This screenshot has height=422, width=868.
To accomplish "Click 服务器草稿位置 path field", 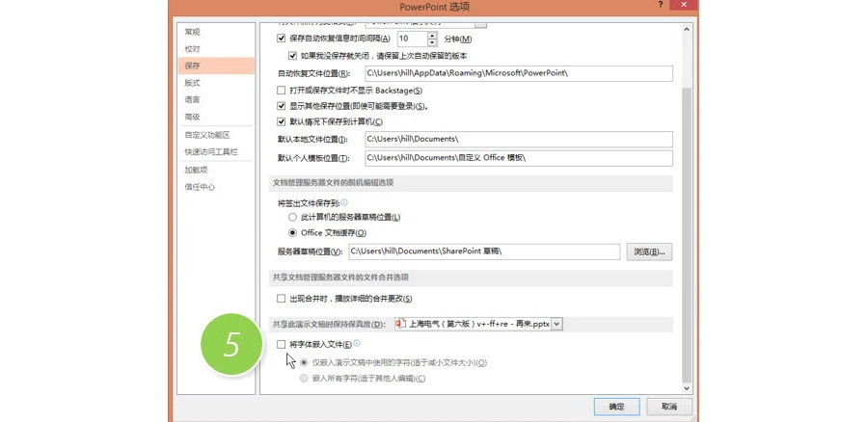I will click(484, 251).
